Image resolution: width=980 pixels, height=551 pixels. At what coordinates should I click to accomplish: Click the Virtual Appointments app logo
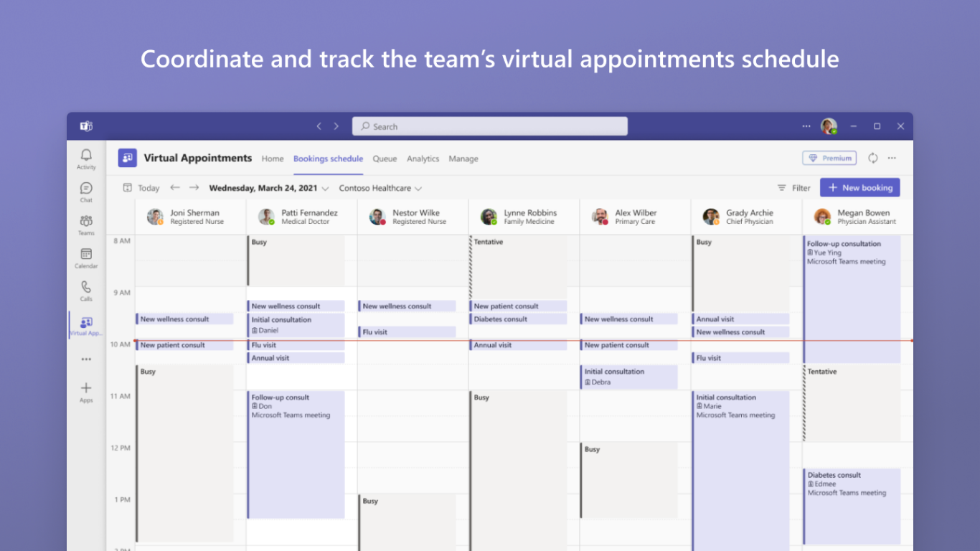tap(128, 158)
